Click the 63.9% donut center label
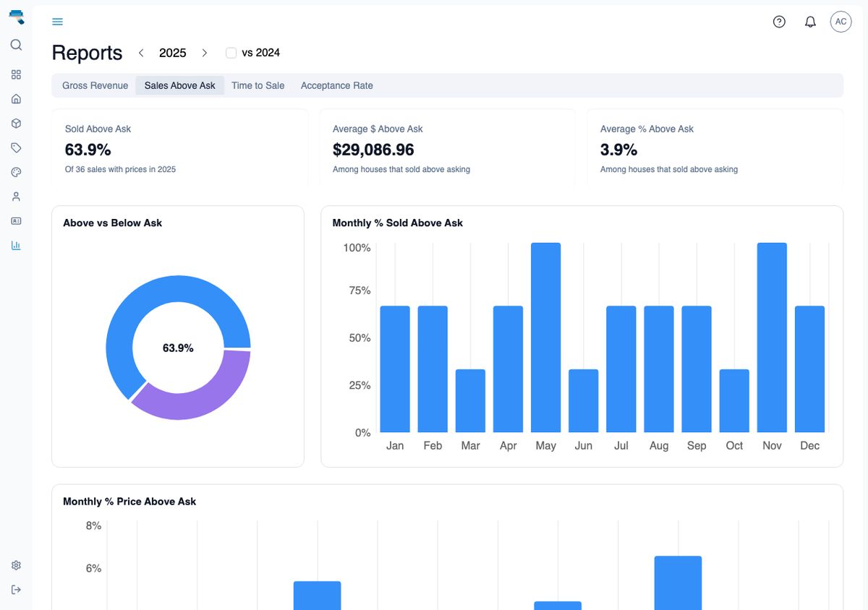868x610 pixels. tap(178, 348)
